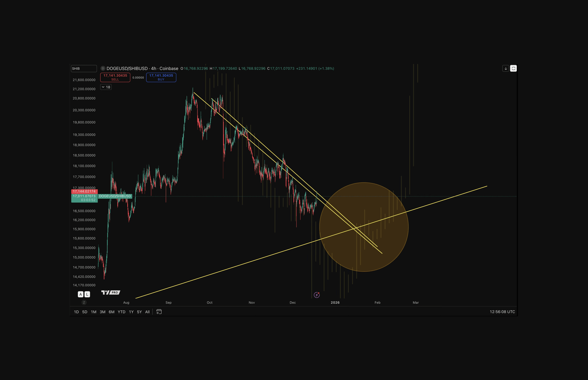Screen dimensions: 588x380
Task: Open the DOGEUSD/SHIBUSD symbol title
Action: (127, 68)
